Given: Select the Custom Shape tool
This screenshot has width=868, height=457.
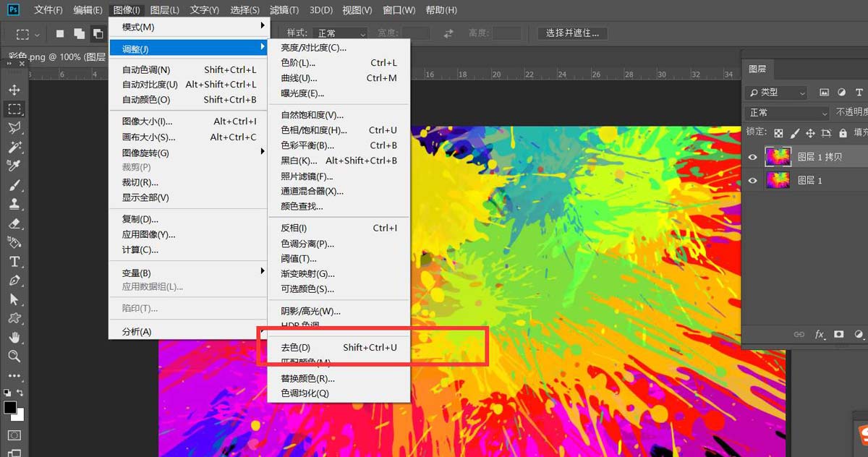Looking at the screenshot, I should 14,318.
